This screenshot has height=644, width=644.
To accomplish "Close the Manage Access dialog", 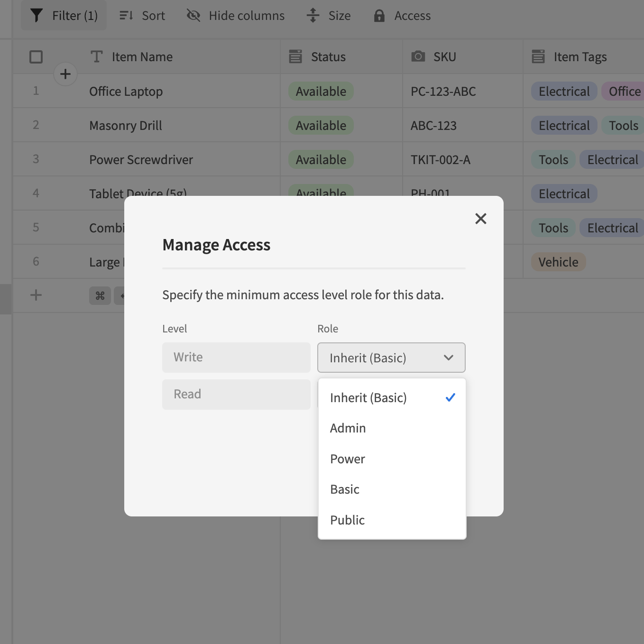I will pyautogui.click(x=480, y=219).
